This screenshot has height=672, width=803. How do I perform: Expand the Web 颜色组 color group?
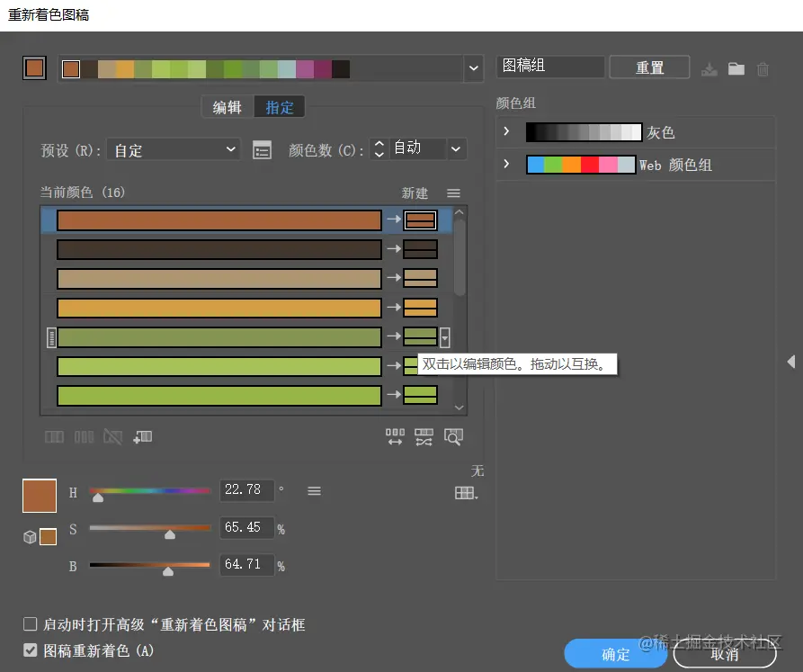click(506, 164)
